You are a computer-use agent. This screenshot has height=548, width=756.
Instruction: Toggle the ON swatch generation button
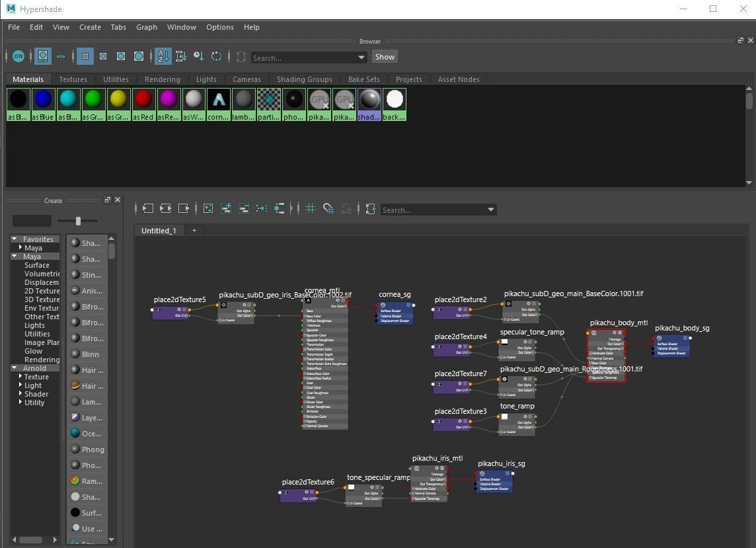click(x=19, y=56)
